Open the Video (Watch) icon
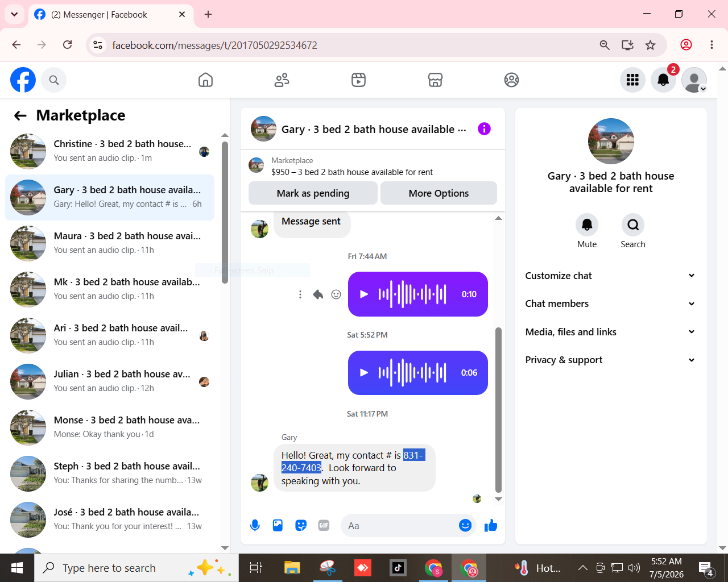This screenshot has height=582, width=728. pyautogui.click(x=358, y=80)
